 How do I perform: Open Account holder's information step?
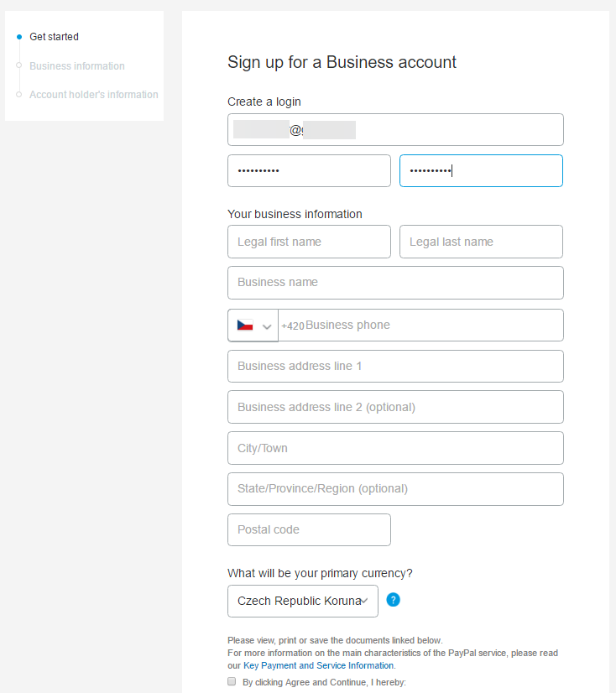(x=93, y=95)
